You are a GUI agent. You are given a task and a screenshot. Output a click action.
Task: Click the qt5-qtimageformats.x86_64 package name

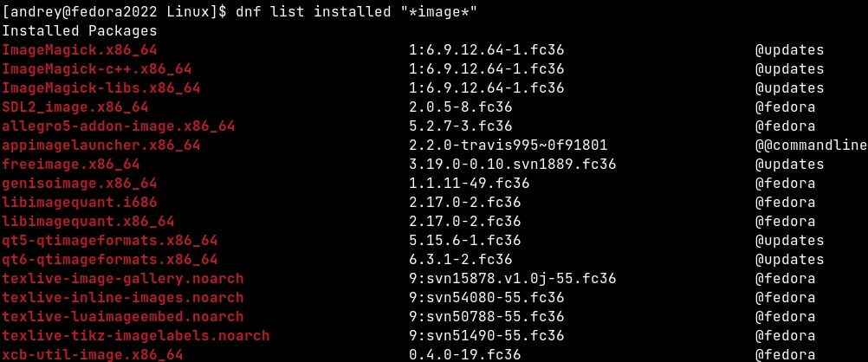pyautogui.click(x=110, y=241)
